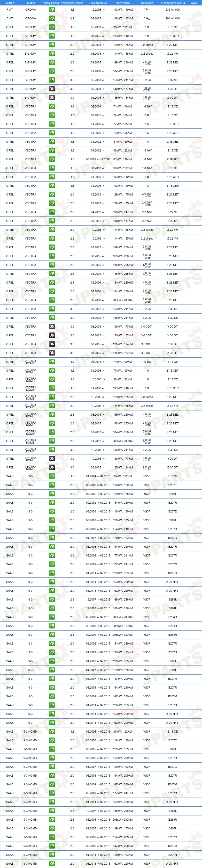Click petrol icon for 9-3 KOMBI B284L row
The image size is (202, 868).
(x=52, y=811)
